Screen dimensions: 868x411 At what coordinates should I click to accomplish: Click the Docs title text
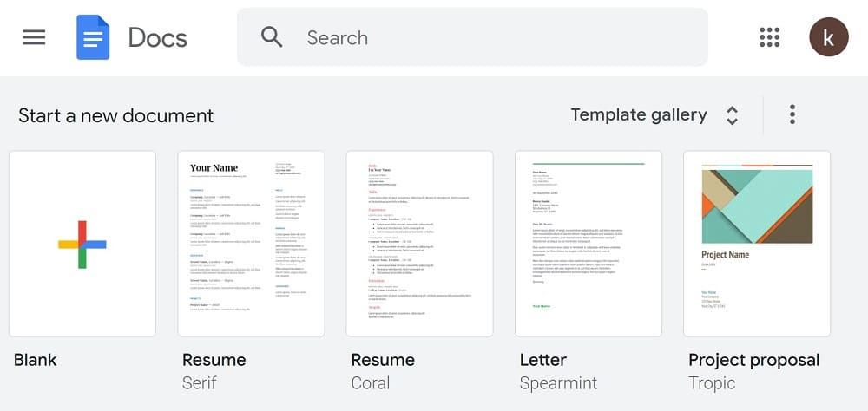tap(158, 37)
